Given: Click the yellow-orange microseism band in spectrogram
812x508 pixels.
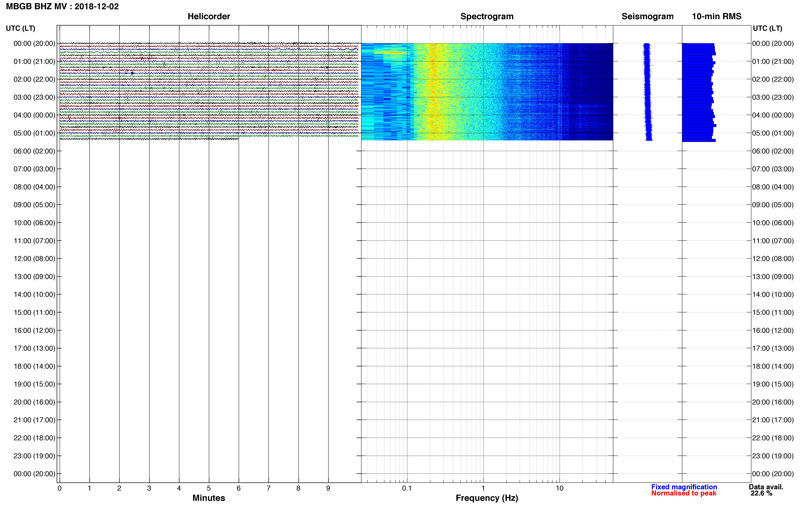Looking at the screenshot, I should coord(434,91).
